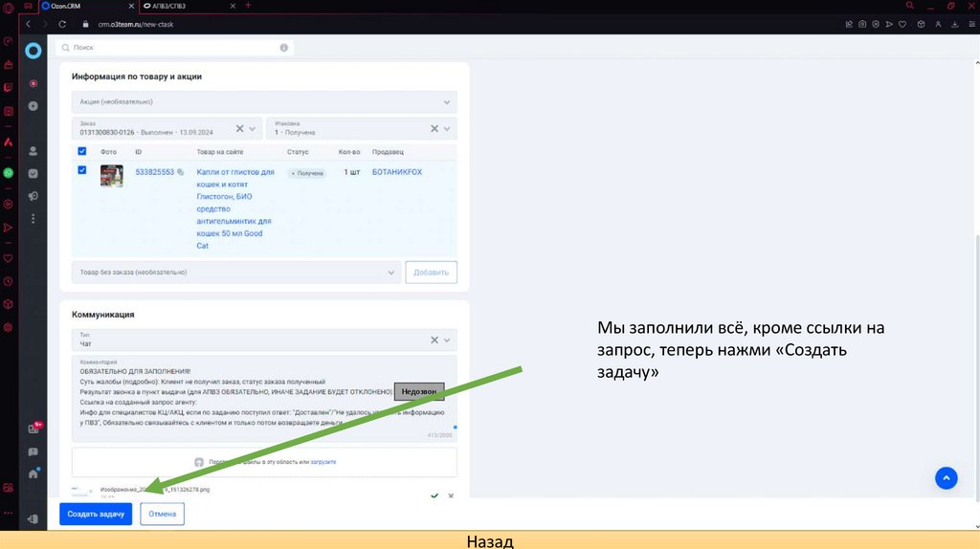Screen dimensions: 980x549
Task: Open the Упаковка dropdown arrow
Action: tap(447, 129)
